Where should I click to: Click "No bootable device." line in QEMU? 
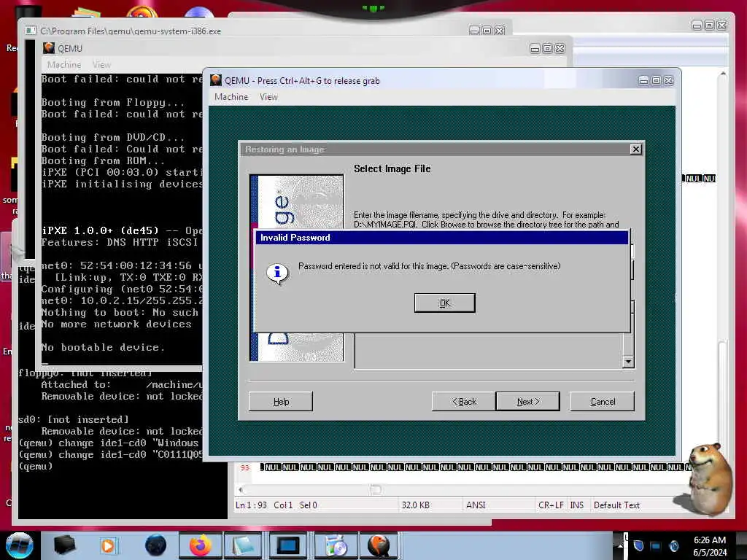pyautogui.click(x=102, y=347)
